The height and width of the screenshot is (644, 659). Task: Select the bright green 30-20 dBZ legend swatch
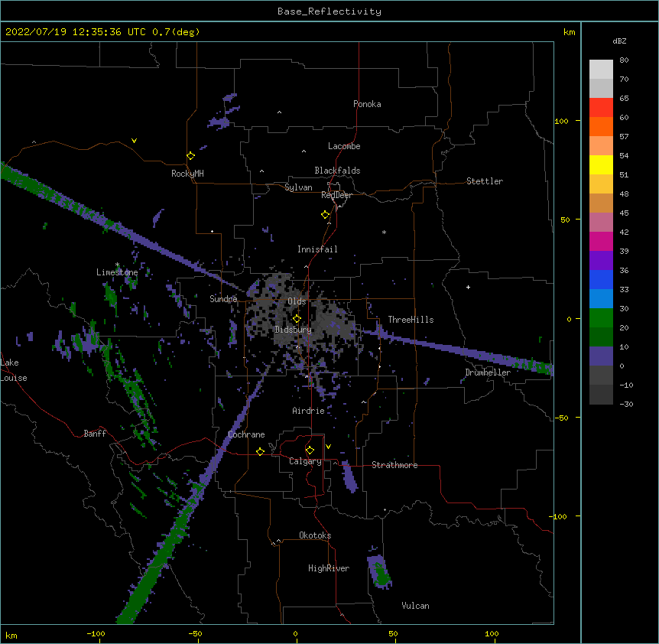(x=601, y=318)
